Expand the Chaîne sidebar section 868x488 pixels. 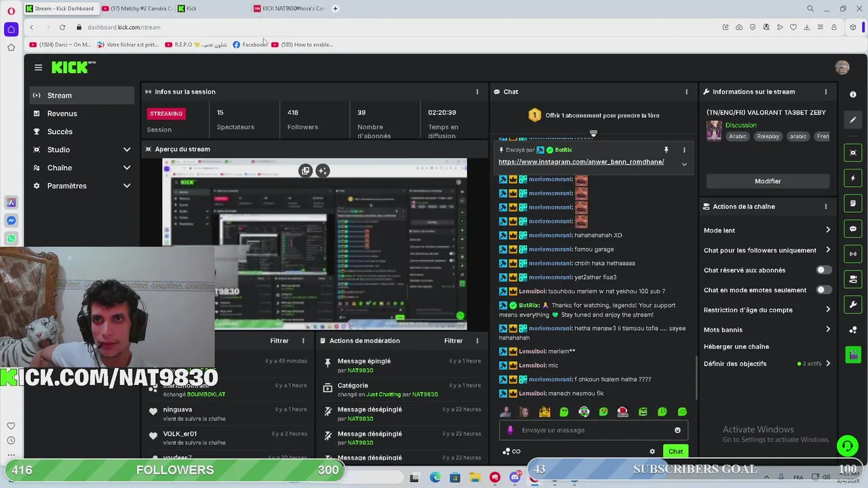tap(126, 167)
